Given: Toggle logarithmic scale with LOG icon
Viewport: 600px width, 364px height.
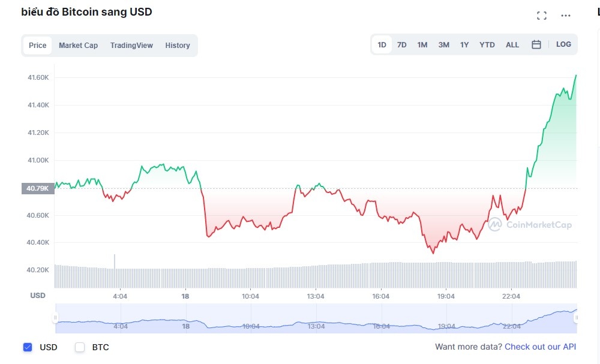Looking at the screenshot, I should [x=563, y=44].
